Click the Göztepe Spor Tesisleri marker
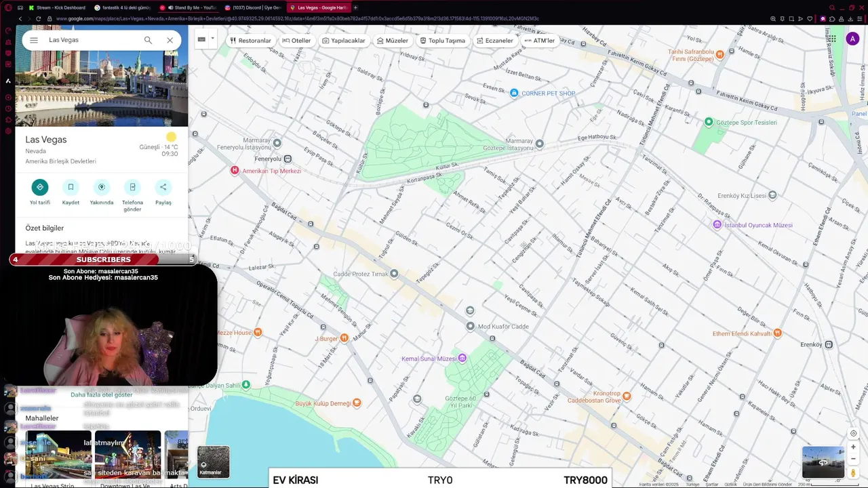This screenshot has height=488, width=868. (x=709, y=122)
